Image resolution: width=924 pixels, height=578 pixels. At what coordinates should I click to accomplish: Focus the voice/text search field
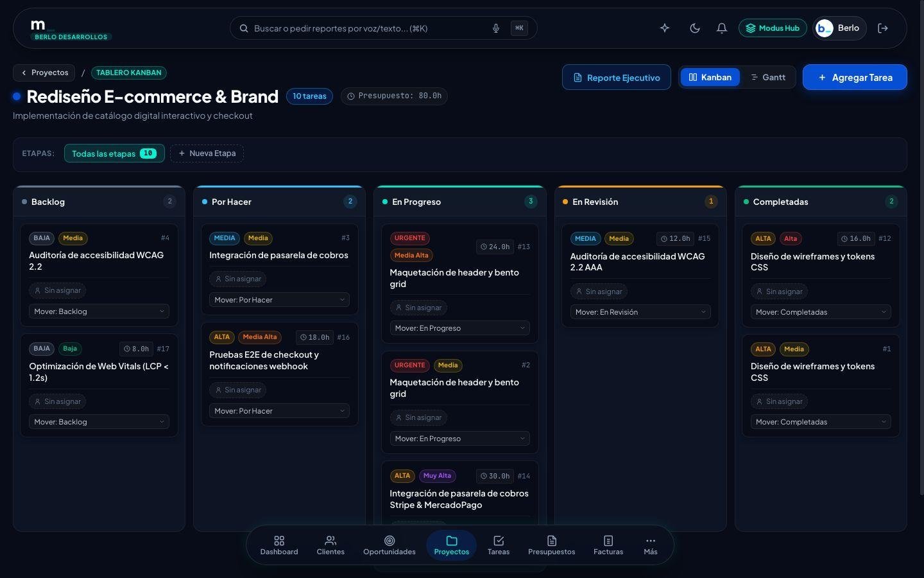click(x=384, y=28)
